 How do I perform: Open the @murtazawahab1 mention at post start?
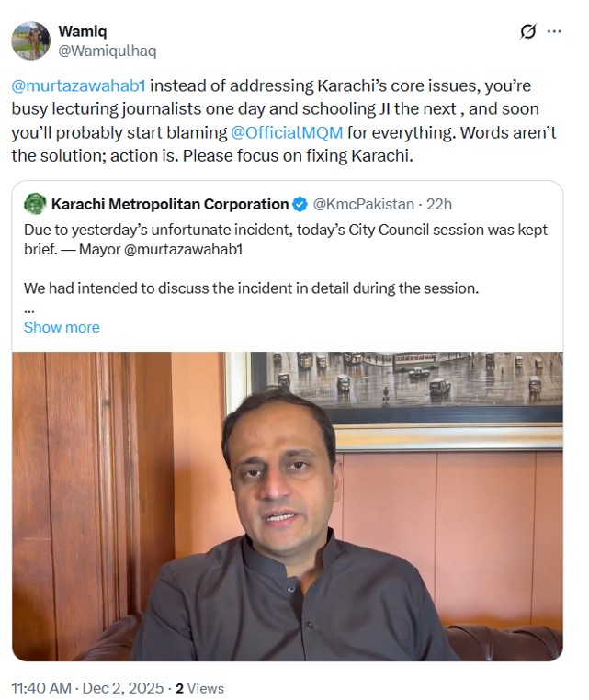[x=79, y=85]
